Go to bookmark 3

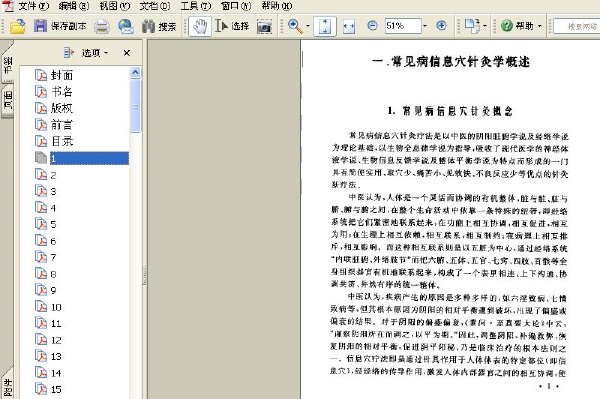pyautogui.click(x=53, y=191)
